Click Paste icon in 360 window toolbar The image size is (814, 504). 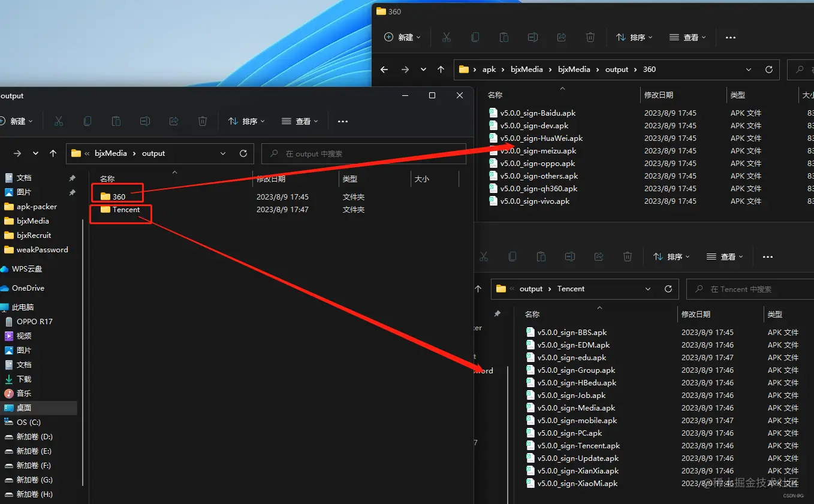(x=504, y=37)
